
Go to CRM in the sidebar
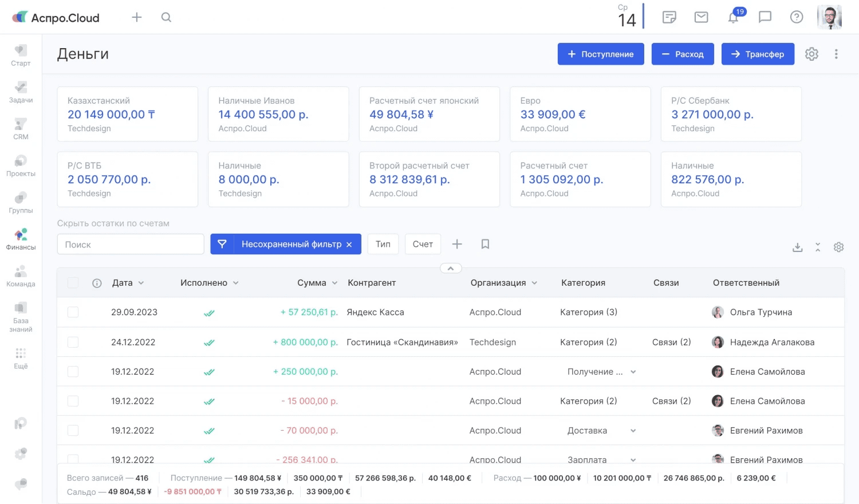point(21,128)
